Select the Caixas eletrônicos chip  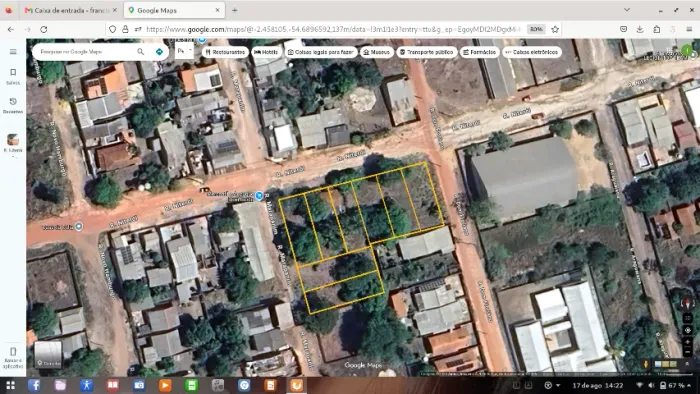(x=532, y=52)
